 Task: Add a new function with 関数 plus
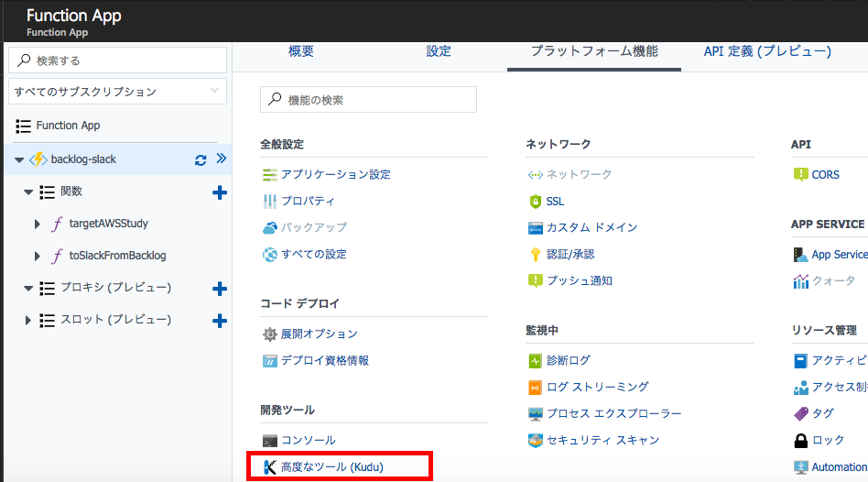tap(220, 192)
